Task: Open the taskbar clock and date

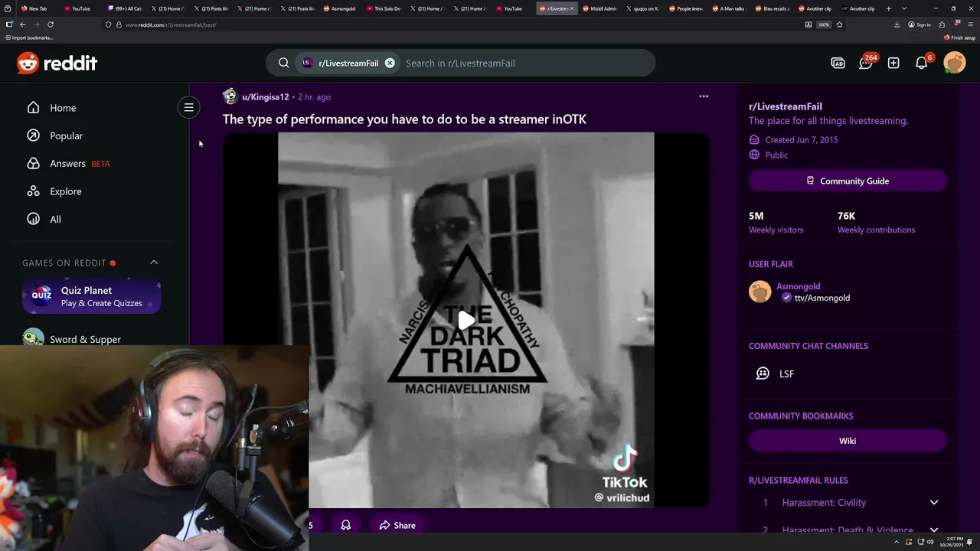Action: tap(952, 542)
